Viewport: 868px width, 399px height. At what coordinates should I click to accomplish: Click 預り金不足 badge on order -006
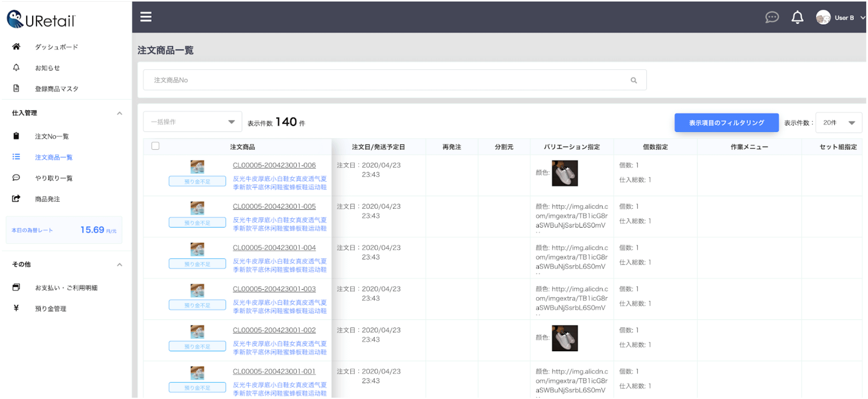click(x=197, y=181)
